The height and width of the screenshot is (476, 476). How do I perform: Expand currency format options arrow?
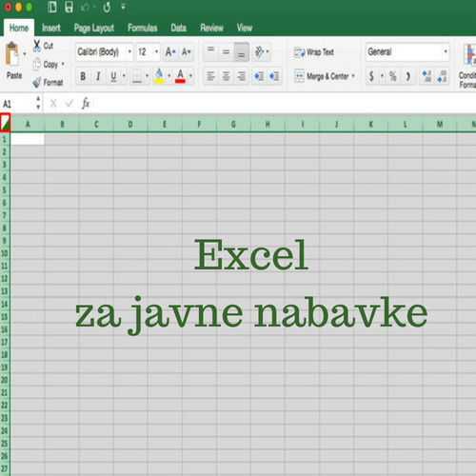click(382, 76)
